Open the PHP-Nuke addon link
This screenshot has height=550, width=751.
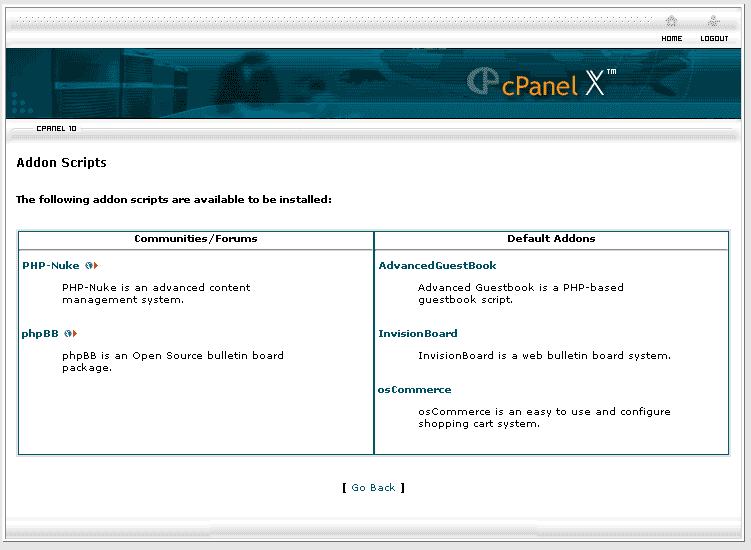51,266
